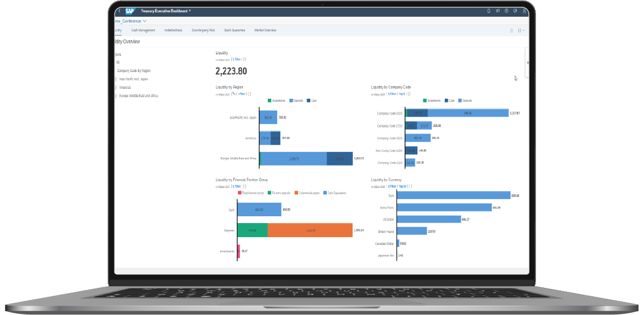
Task: Open the help question mark icon
Action: tap(506, 10)
